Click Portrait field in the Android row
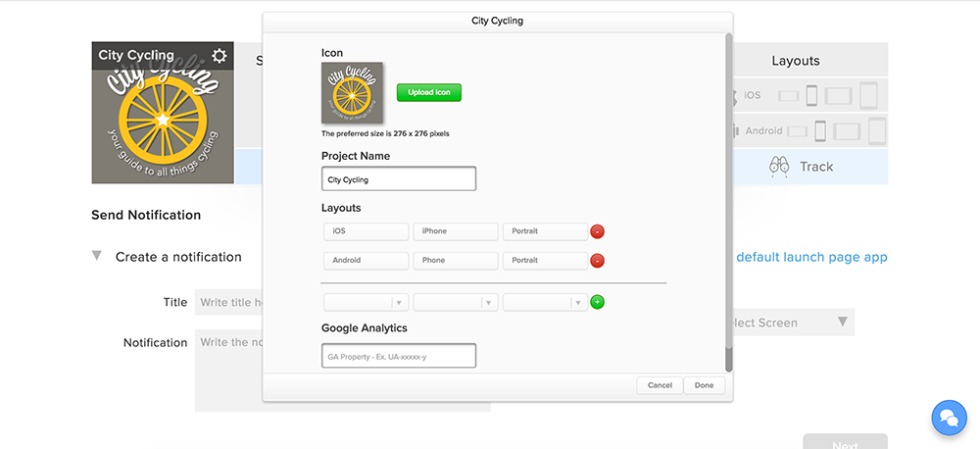 [545, 260]
